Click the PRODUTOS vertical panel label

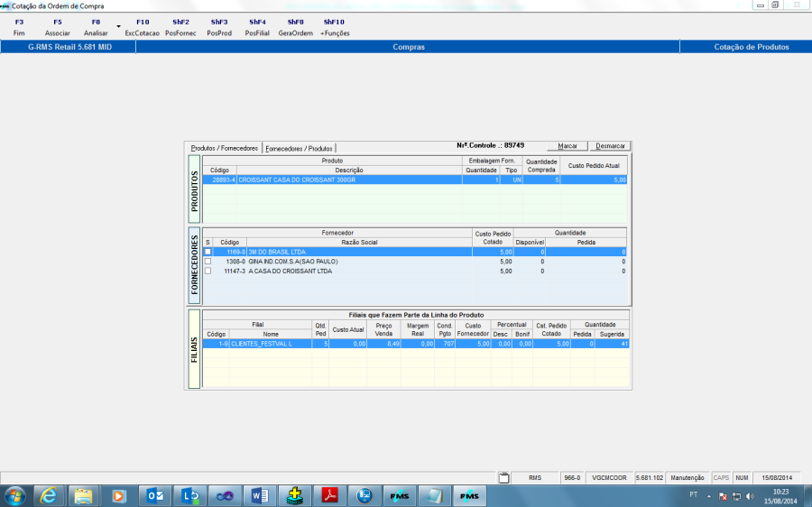(194, 189)
